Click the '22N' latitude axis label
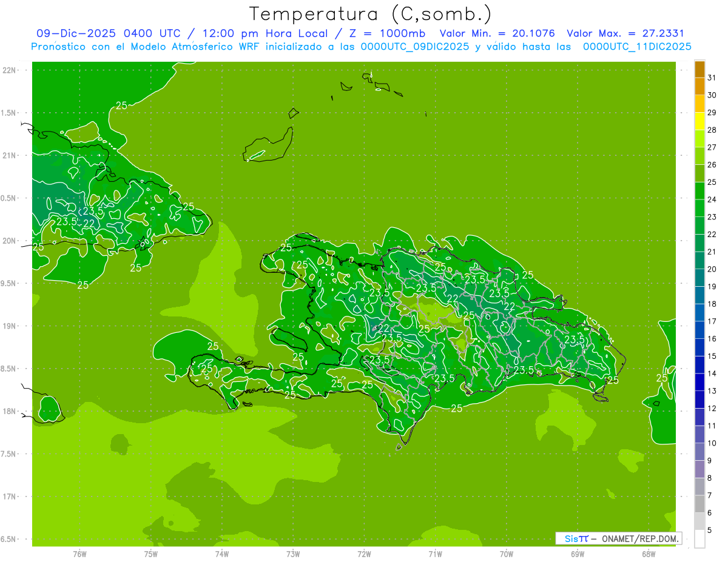Screen dimensions: 728x562 tap(9, 70)
